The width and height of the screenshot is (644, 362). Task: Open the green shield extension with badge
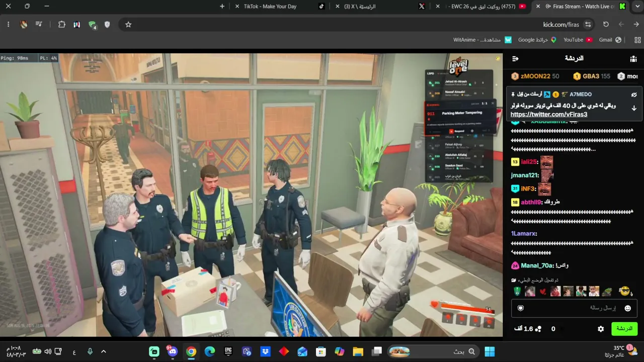tap(92, 25)
